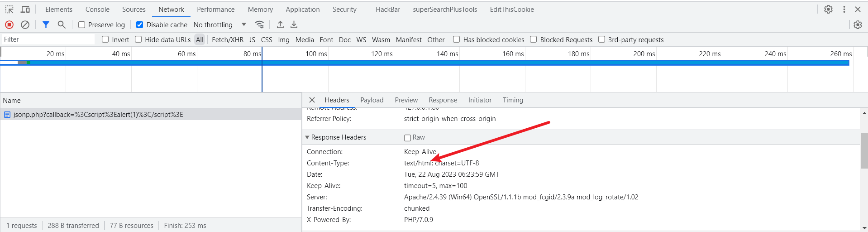Screen dimensions: 868x232
Task: Collapse the Response Headers section
Action: pyautogui.click(x=307, y=137)
